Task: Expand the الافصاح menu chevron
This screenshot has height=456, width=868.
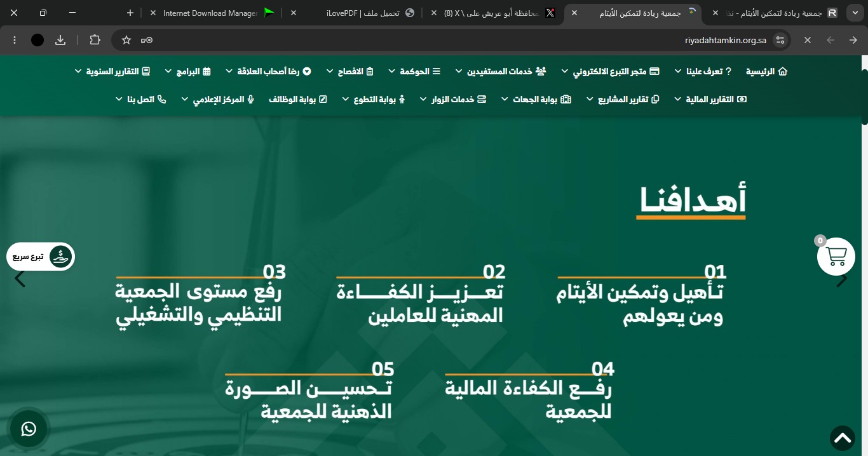Action: pos(329,72)
